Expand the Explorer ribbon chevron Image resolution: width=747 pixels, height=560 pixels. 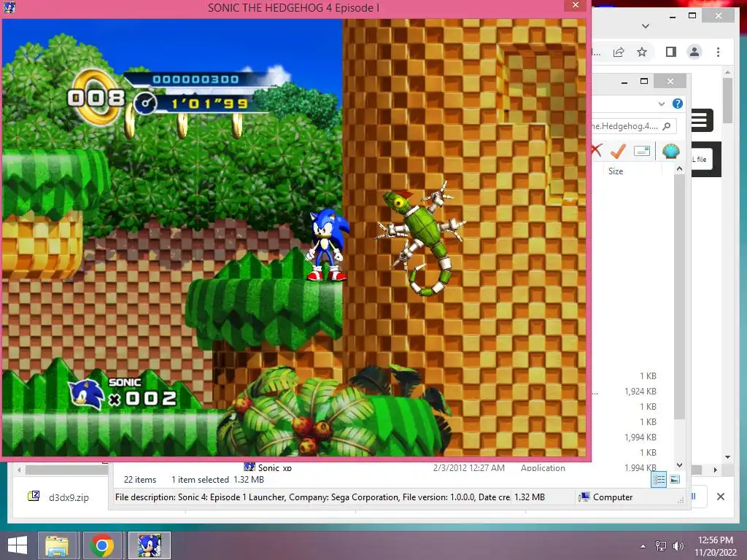[661, 104]
